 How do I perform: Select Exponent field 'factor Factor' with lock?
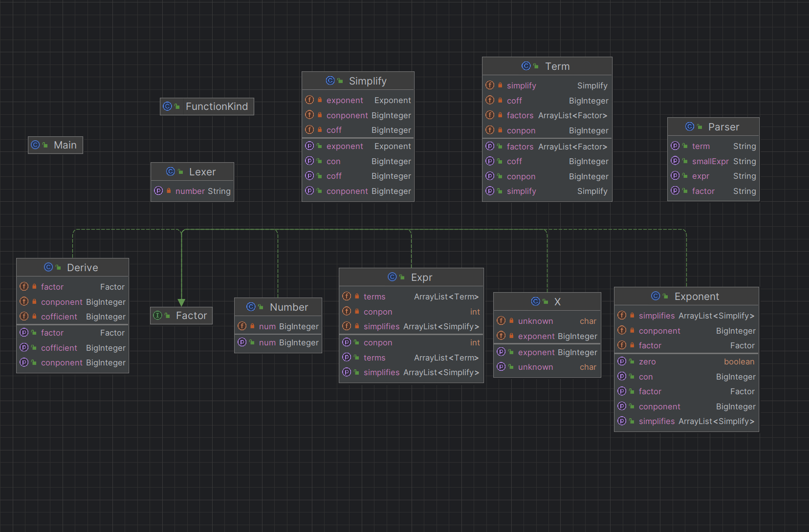coord(686,345)
